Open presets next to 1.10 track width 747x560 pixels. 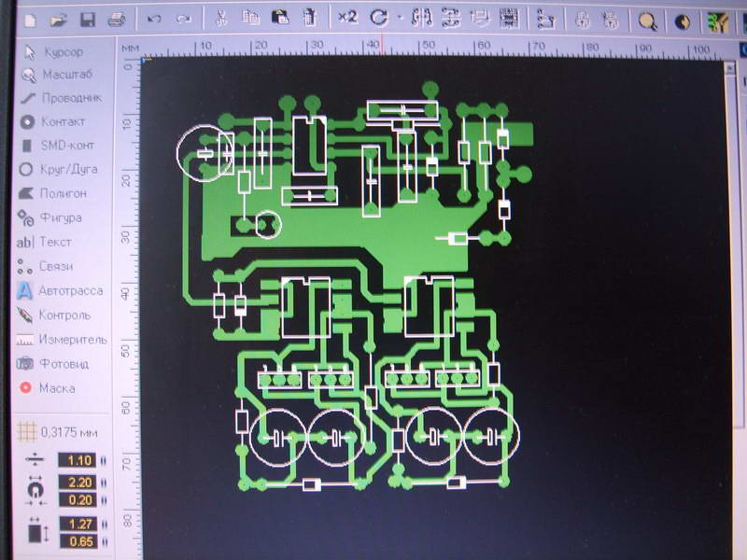[x=104, y=460]
